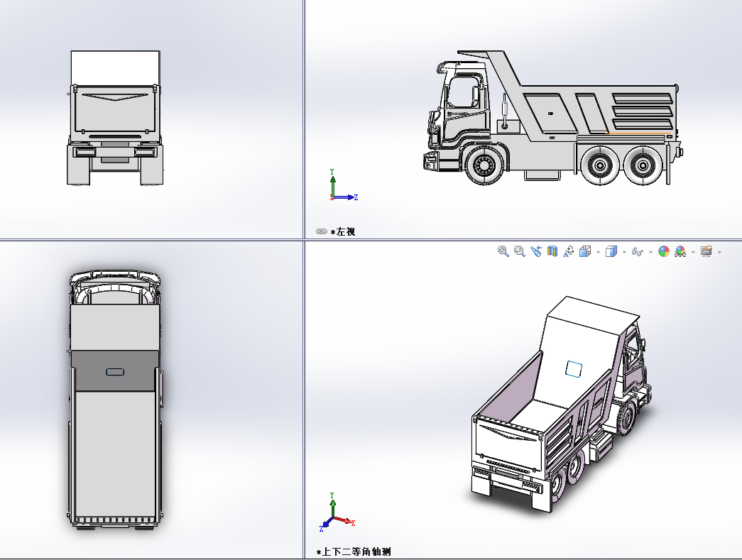742x560 pixels.
Task: Click the Edit Appearance color ball
Action: click(x=663, y=251)
